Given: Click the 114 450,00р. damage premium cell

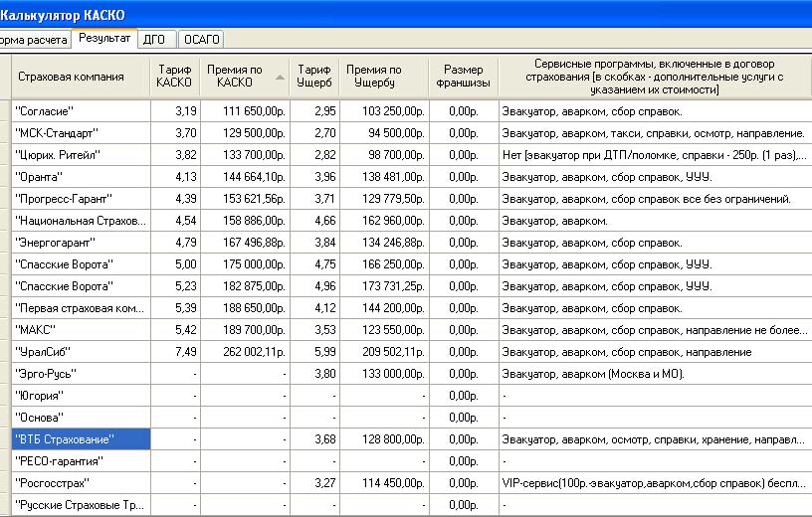Looking at the screenshot, I should click(384, 483).
